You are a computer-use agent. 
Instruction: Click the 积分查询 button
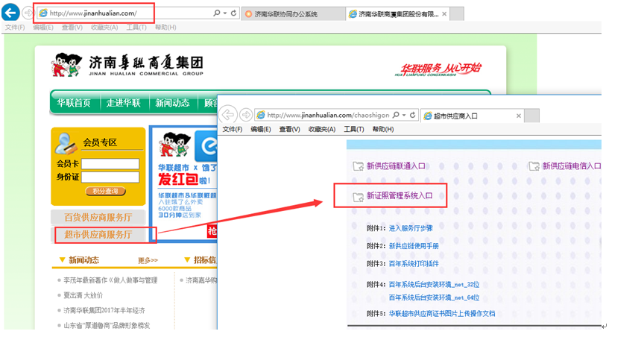click(105, 191)
